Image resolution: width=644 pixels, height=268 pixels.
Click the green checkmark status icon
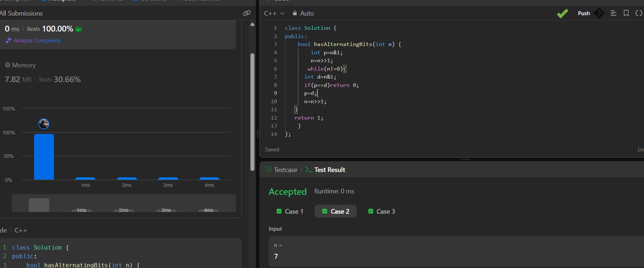click(562, 13)
